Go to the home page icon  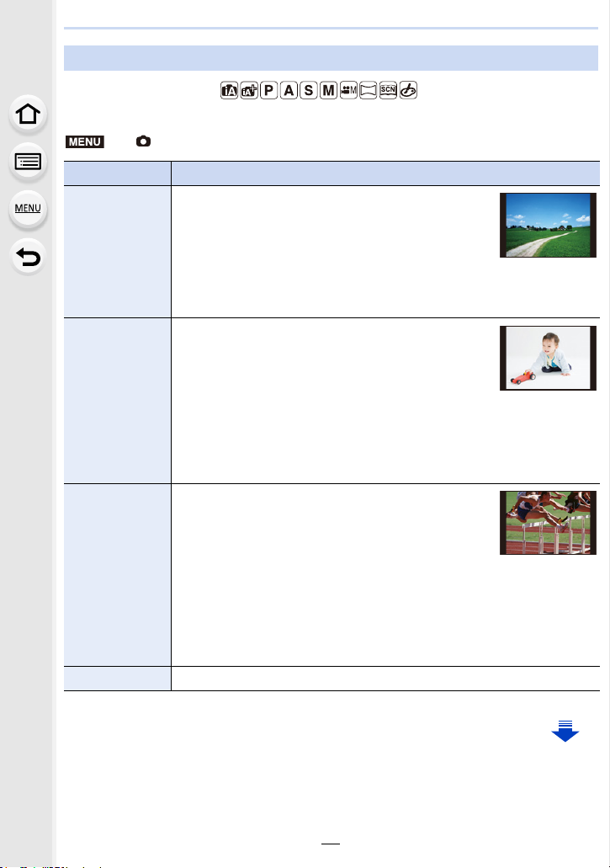(28, 114)
